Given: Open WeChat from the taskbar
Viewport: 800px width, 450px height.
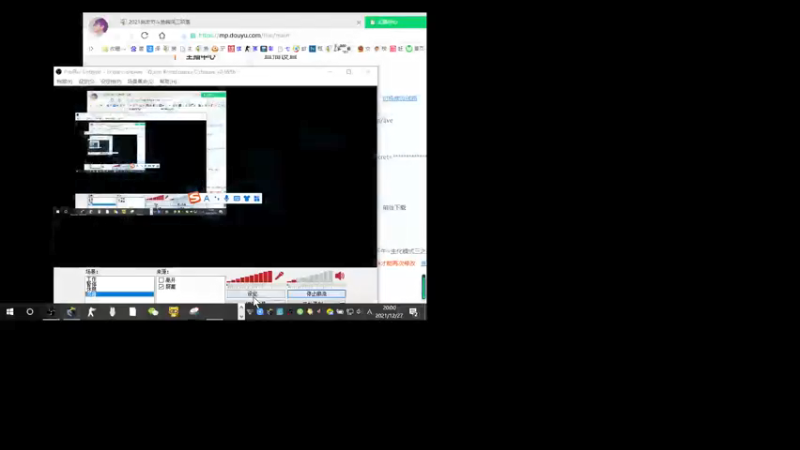Looking at the screenshot, I should (x=153, y=312).
